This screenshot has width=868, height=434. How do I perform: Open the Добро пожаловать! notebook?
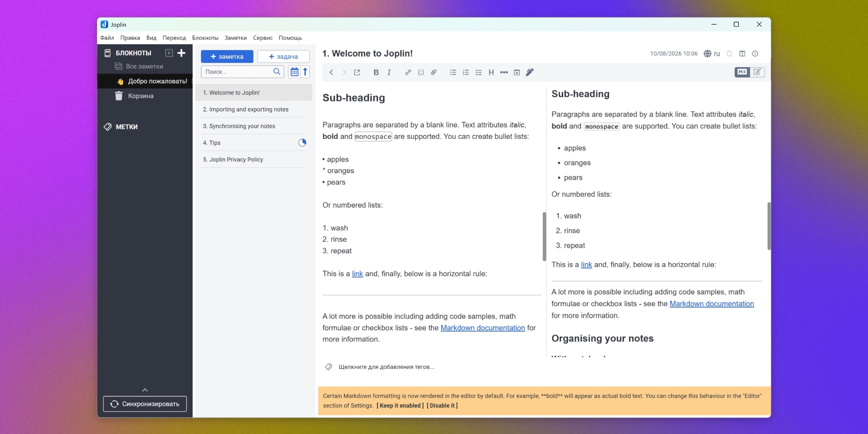(x=145, y=81)
